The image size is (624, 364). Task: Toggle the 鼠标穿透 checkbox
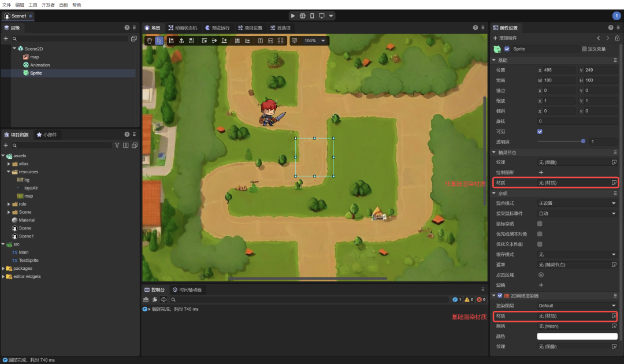point(540,224)
